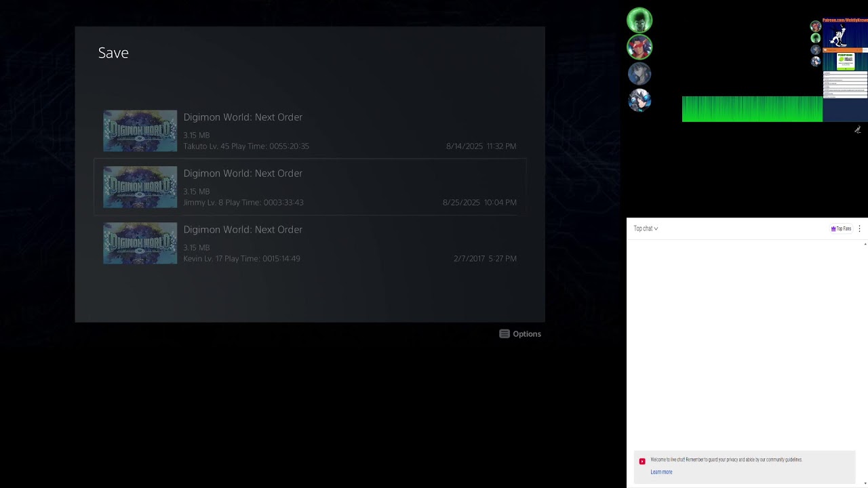Click the small dark-haired avatar beside Patreon panel
This screenshot has width=868, height=488.
coord(816,49)
